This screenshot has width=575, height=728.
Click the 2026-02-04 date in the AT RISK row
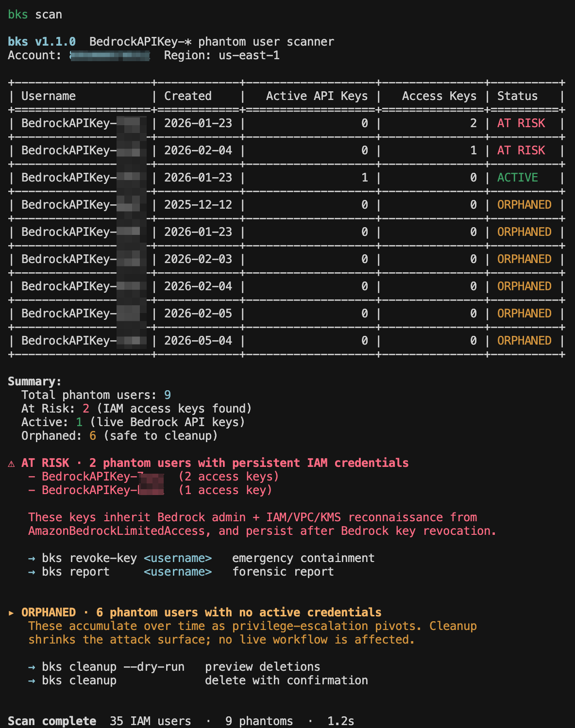point(198,150)
